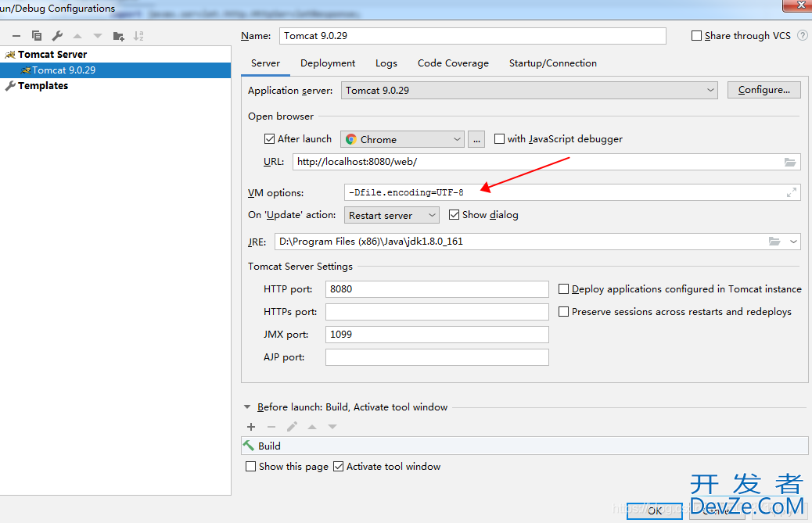
Task: Toggle Share through VCS checkbox
Action: pos(696,36)
